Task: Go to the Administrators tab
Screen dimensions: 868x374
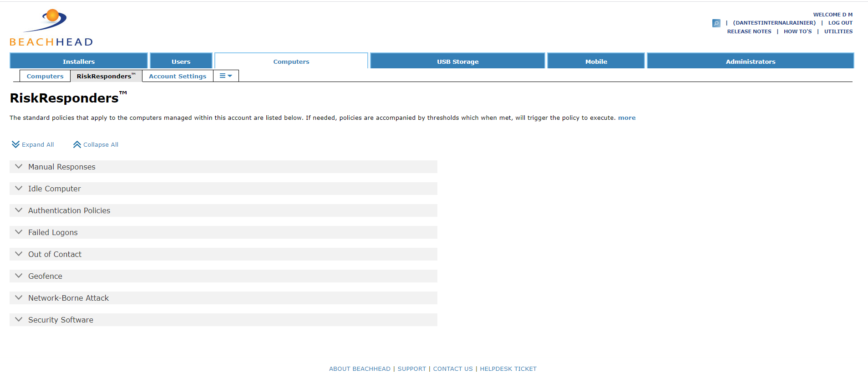Action: [750, 61]
